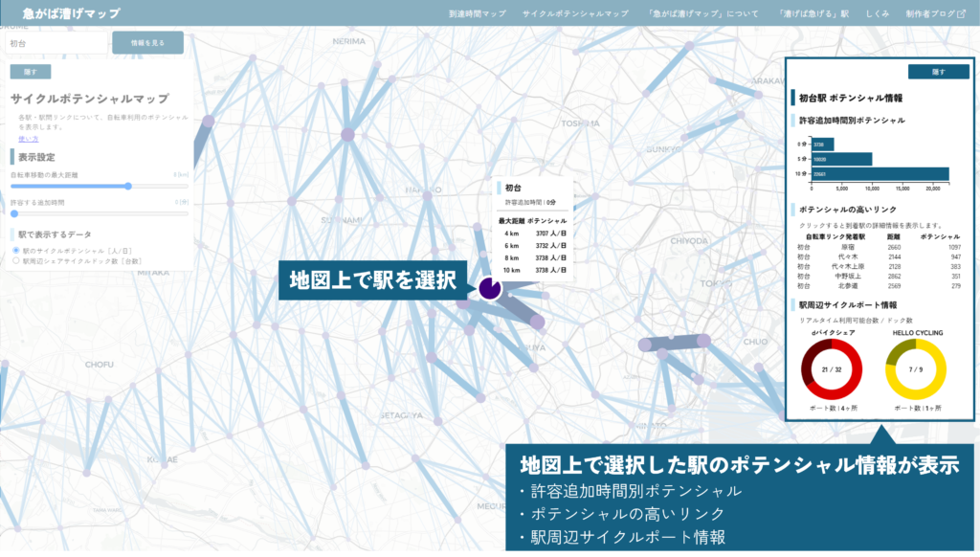Click the 8 km row in the 初台 popup
This screenshot has width=980, height=557.
[x=534, y=257]
